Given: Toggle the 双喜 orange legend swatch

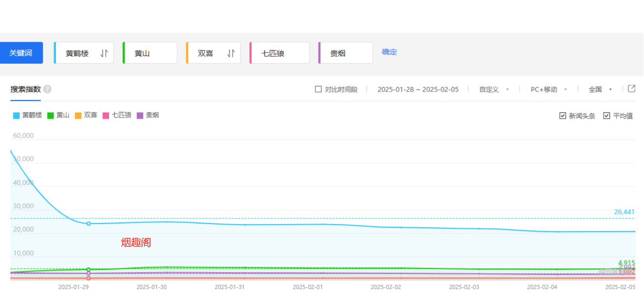Looking at the screenshot, I should (x=78, y=115).
